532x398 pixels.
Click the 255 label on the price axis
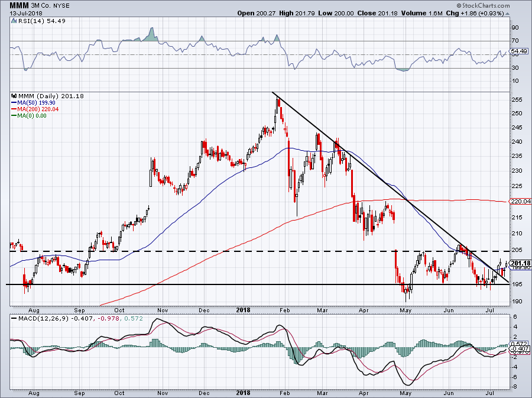click(517, 100)
